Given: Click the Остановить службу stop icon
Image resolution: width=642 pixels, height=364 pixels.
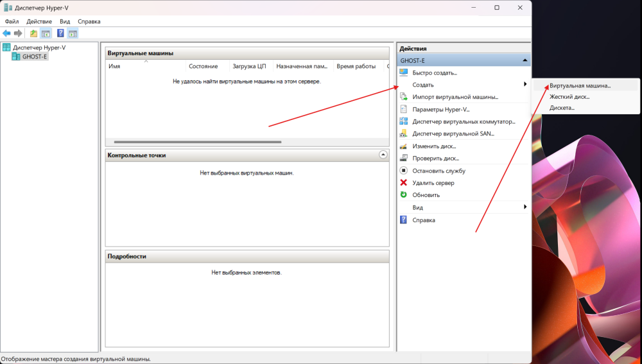Looking at the screenshot, I should 404,170.
